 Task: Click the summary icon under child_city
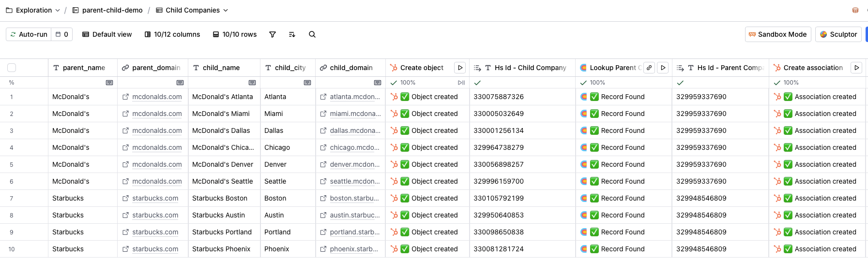coord(307,83)
